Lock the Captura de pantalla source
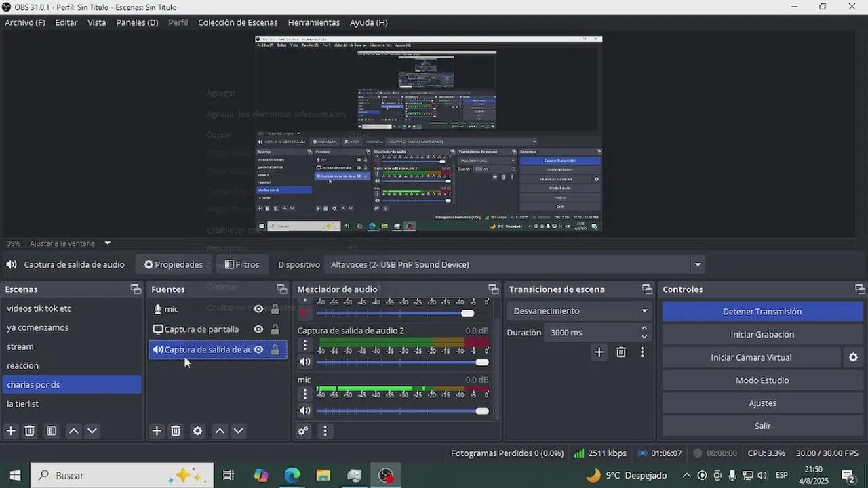Viewport: 868px width, 488px height. 275,329
